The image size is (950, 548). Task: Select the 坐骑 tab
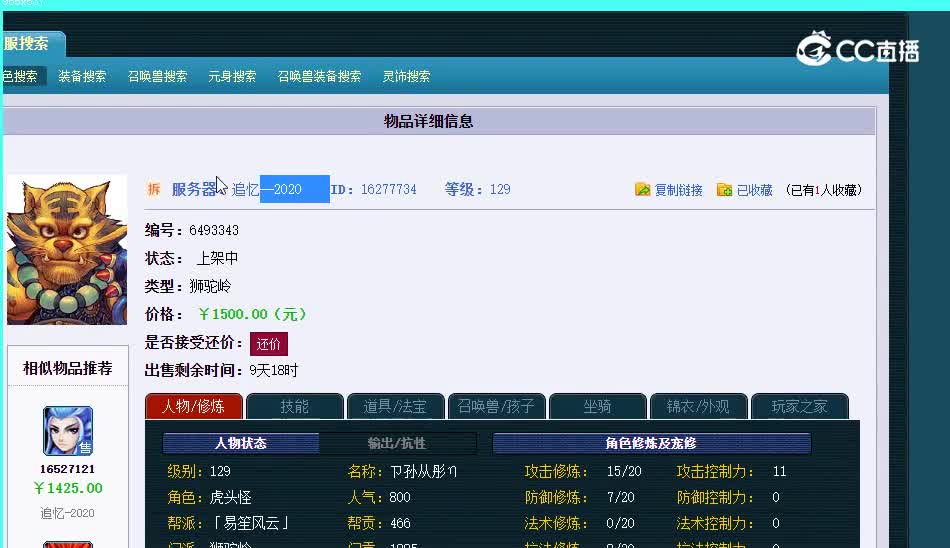click(597, 406)
